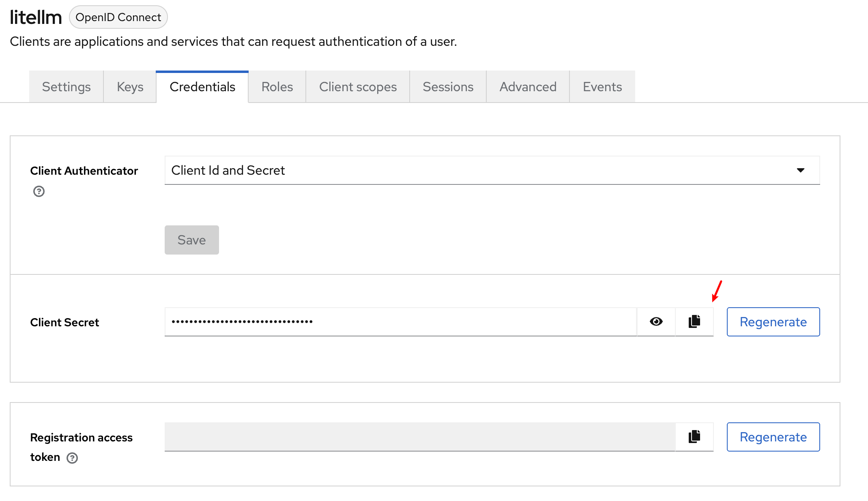Regenerate the Registration access token
Viewport: 868px width, 501px height.
pos(773,437)
